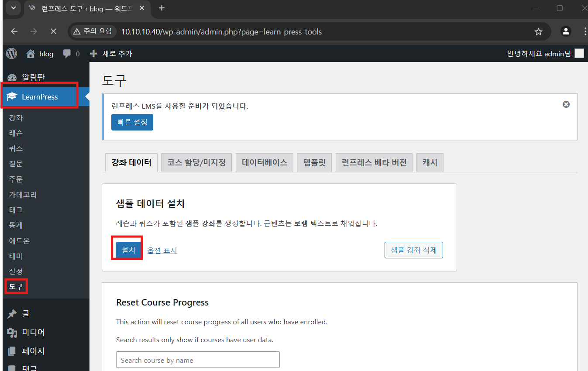The image size is (588, 371).
Task: Click the plus icon for 새로 추가
Action: pos(93,54)
